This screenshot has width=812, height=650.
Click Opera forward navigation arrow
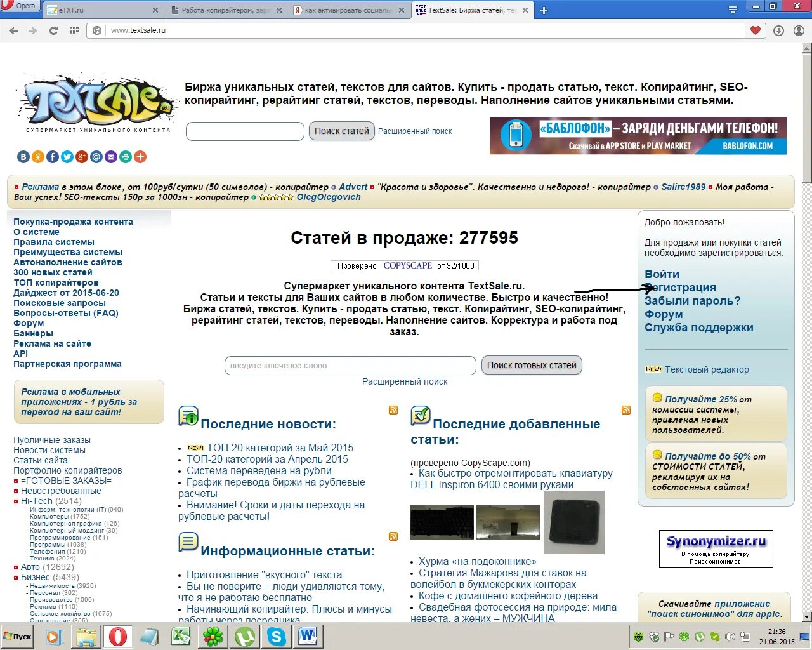click(33, 30)
